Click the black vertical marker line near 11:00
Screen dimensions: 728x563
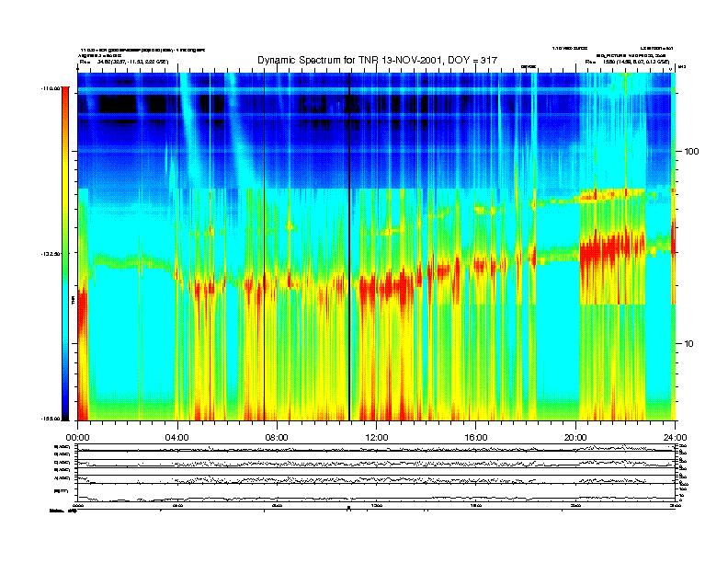(349, 247)
